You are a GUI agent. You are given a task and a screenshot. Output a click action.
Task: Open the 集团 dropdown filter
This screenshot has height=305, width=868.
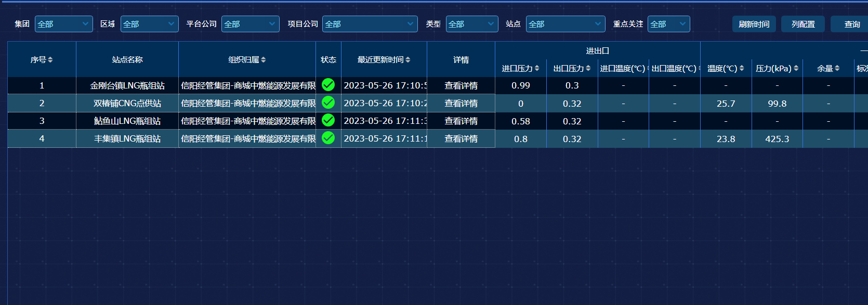[63, 24]
